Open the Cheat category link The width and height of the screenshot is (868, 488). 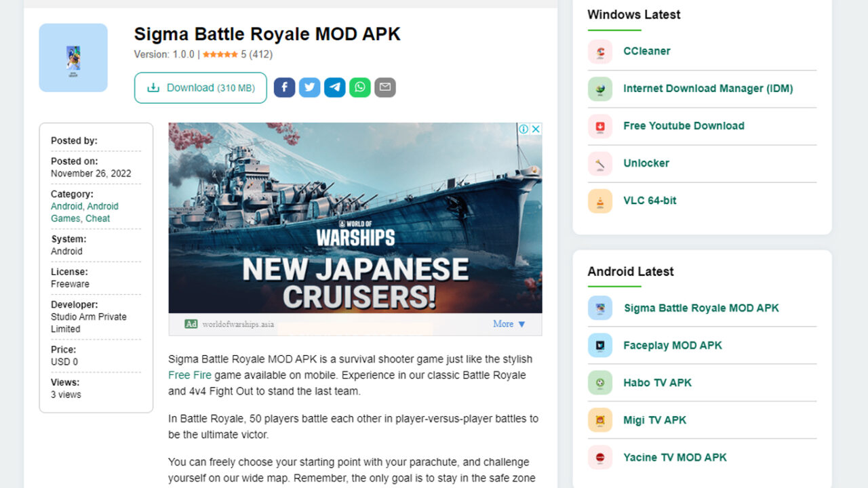coord(98,218)
